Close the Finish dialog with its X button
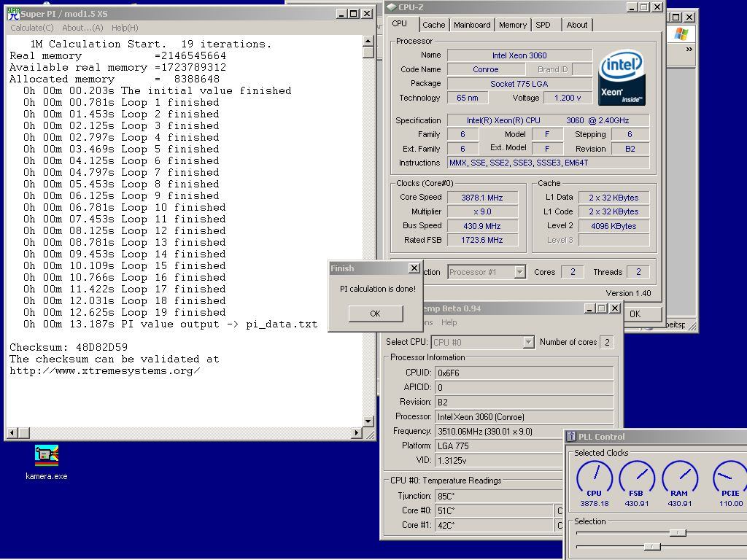 click(x=414, y=268)
